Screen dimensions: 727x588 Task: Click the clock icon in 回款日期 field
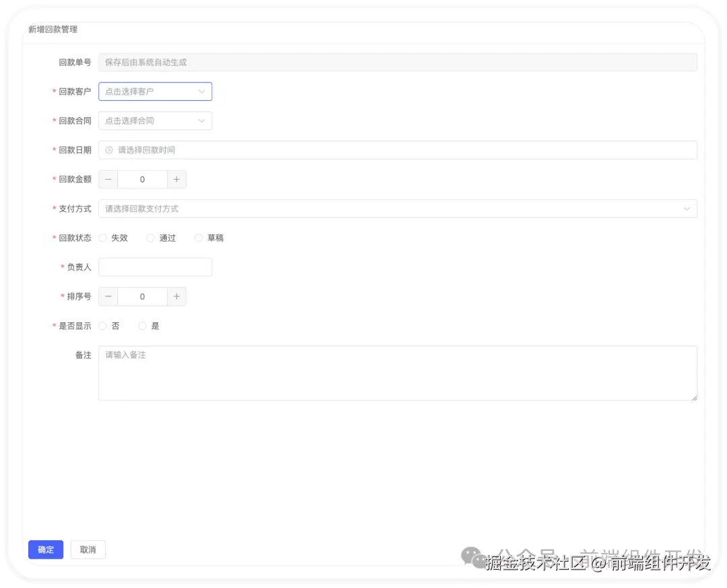coord(109,149)
